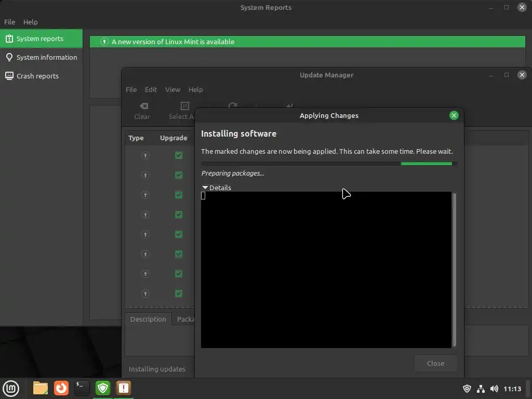Open File menu in System Reports
The image size is (532, 399).
coord(9,22)
